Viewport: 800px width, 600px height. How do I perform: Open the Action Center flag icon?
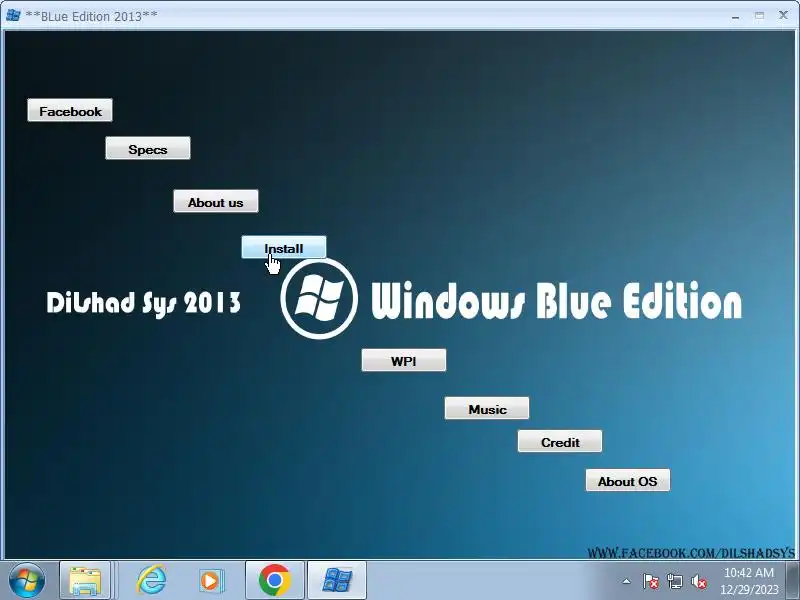tap(651, 581)
